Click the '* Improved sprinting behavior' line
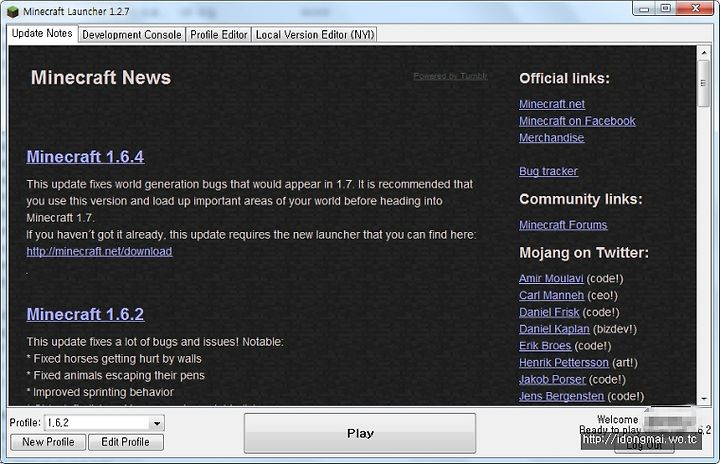This screenshot has width=720, height=464. (100, 392)
